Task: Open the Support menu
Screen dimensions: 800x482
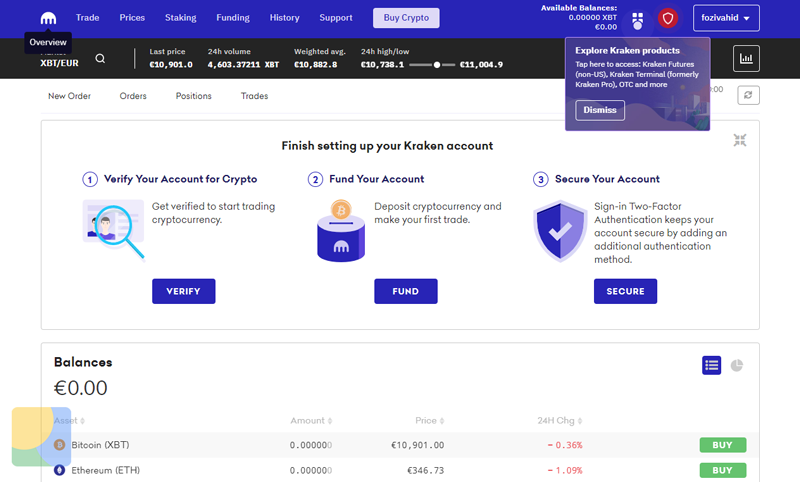Action: pos(336,18)
